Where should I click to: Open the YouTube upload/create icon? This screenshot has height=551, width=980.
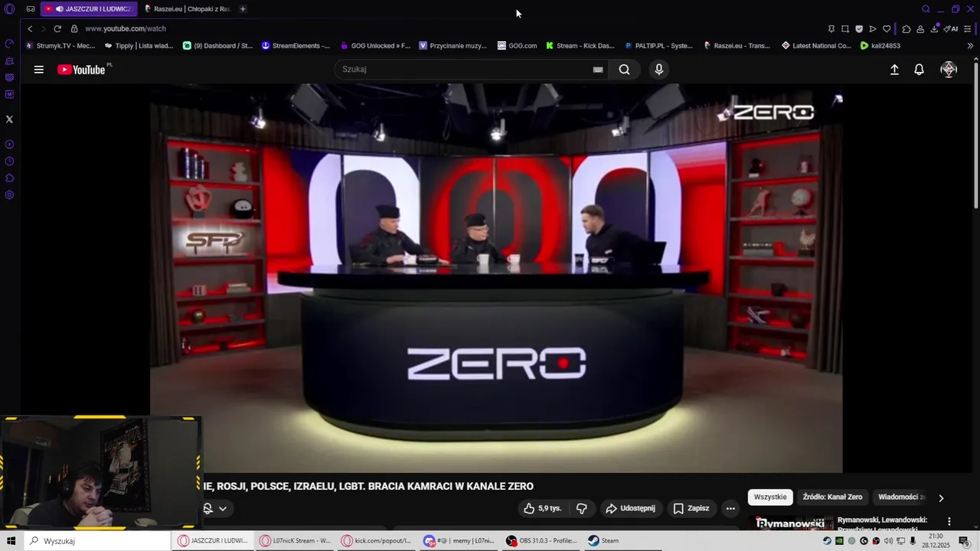894,70
